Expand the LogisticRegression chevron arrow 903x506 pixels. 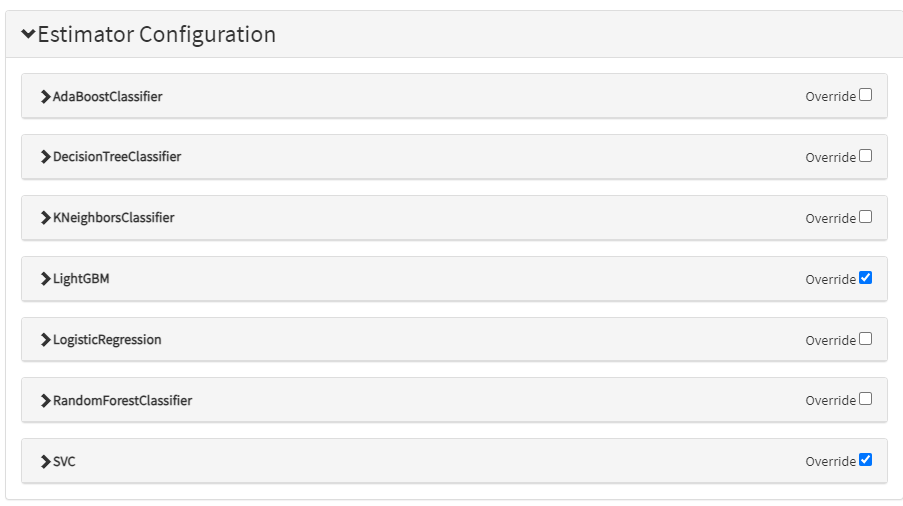pos(45,340)
